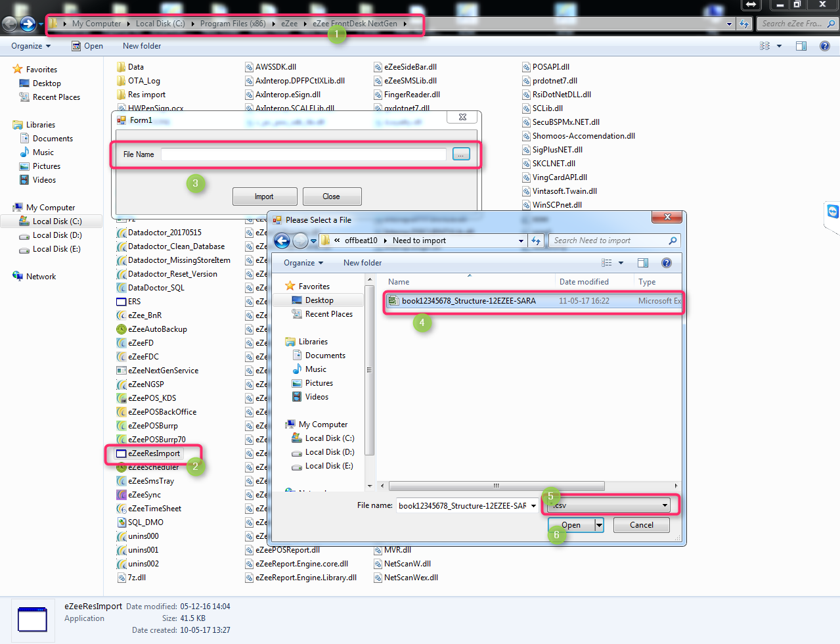840x644 pixels.
Task: Click New folder in Explorer toolbar
Action: pyautogui.click(x=142, y=46)
